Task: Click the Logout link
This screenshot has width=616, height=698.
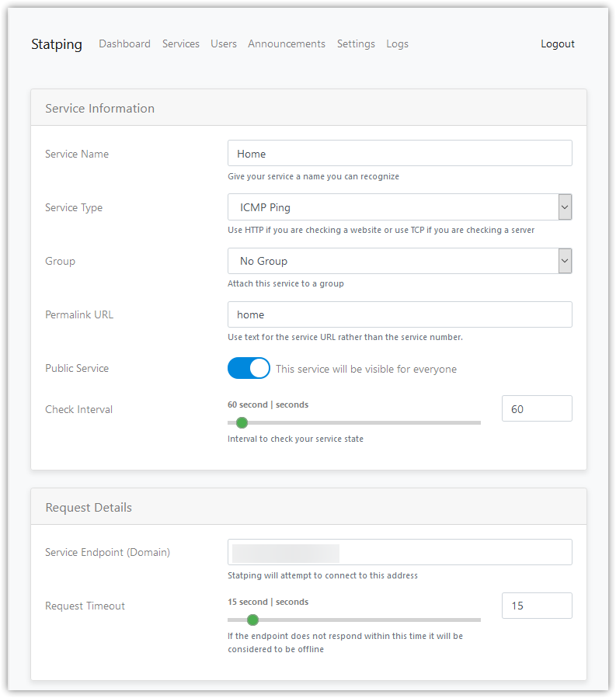Action: (x=557, y=44)
